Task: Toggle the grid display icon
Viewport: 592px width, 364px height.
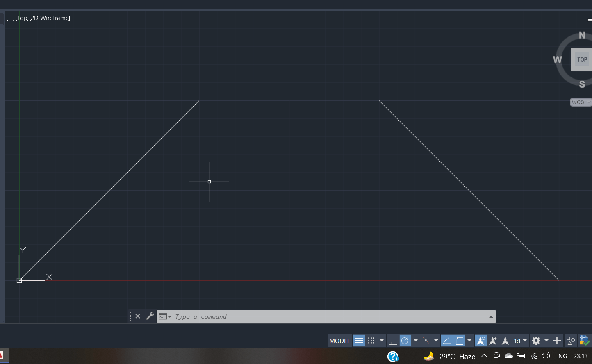Action: click(x=359, y=341)
